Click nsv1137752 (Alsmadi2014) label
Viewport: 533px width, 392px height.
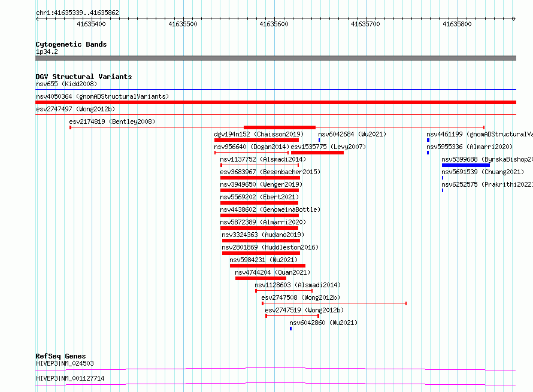[x=263, y=159]
